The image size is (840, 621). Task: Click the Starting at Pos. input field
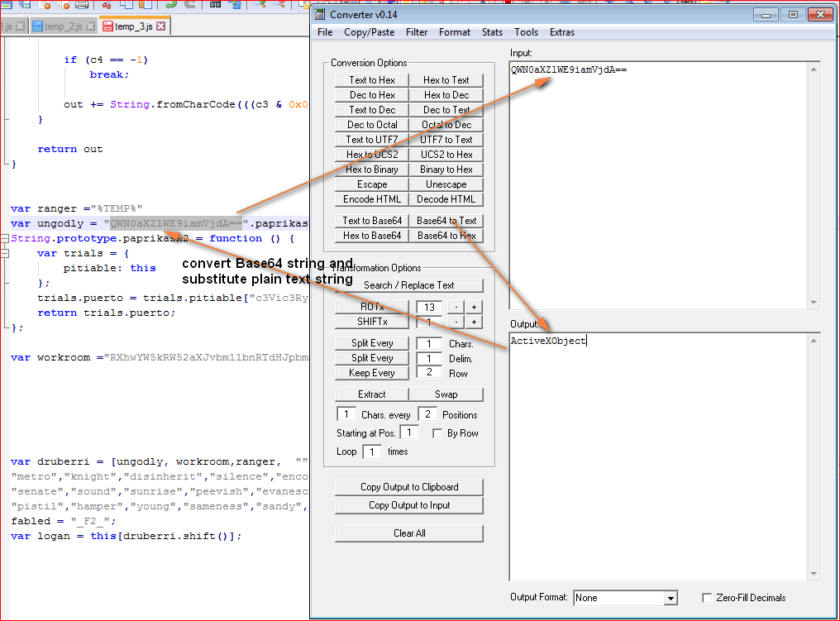click(x=409, y=432)
